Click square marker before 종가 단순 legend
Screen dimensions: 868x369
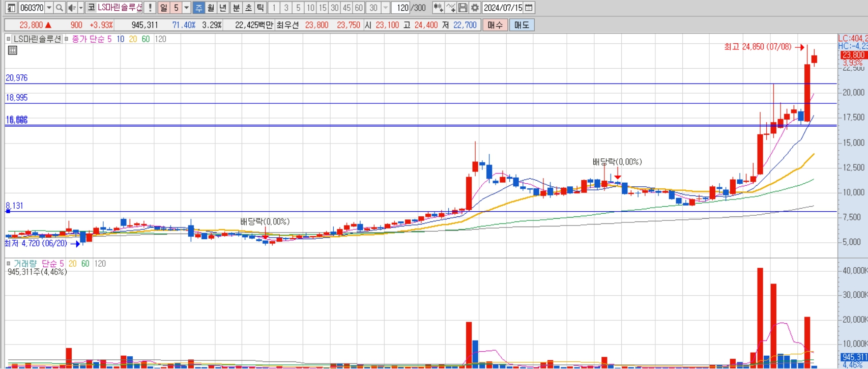[67, 39]
